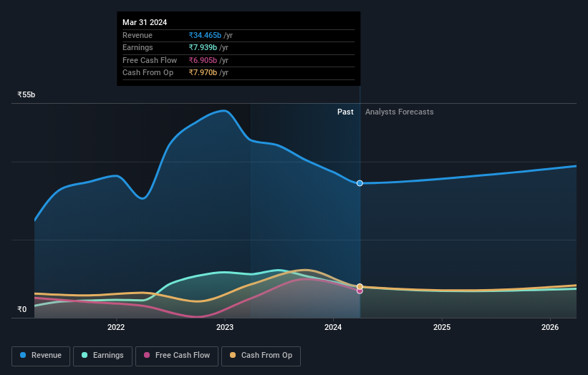Screen dimensions: 588x375
Task: Click the ₹7.939b earnings value
Action: (203, 47)
